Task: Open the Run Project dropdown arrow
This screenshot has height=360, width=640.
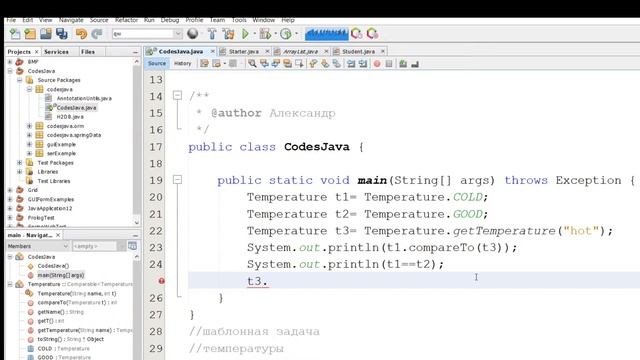Action: (254, 34)
